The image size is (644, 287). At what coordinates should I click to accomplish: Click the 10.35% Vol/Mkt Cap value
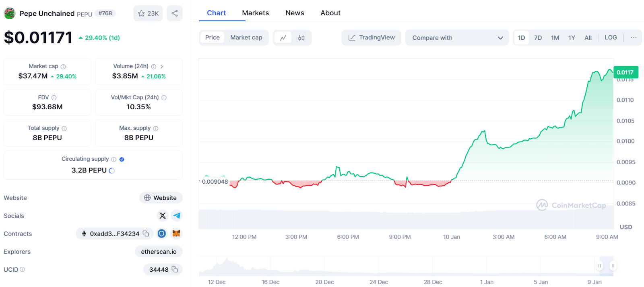(x=139, y=107)
